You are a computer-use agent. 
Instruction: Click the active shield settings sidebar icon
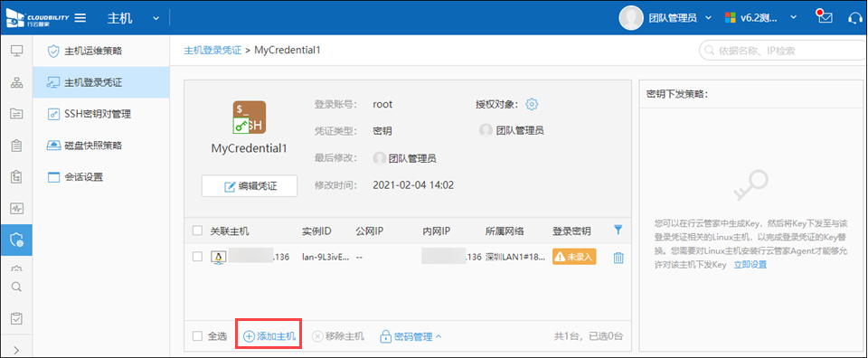pos(16,240)
